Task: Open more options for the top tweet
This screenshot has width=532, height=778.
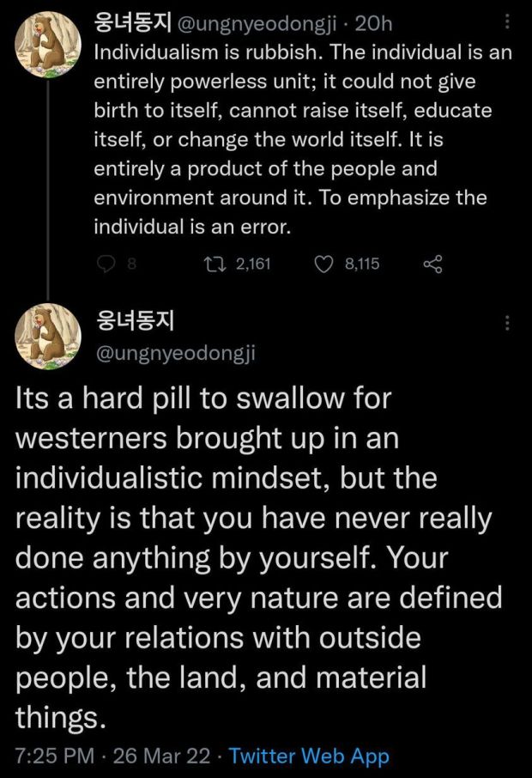Action: click(508, 21)
